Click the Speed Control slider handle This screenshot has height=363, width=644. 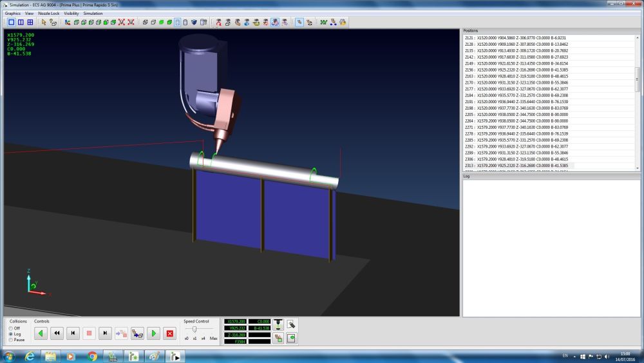194,329
